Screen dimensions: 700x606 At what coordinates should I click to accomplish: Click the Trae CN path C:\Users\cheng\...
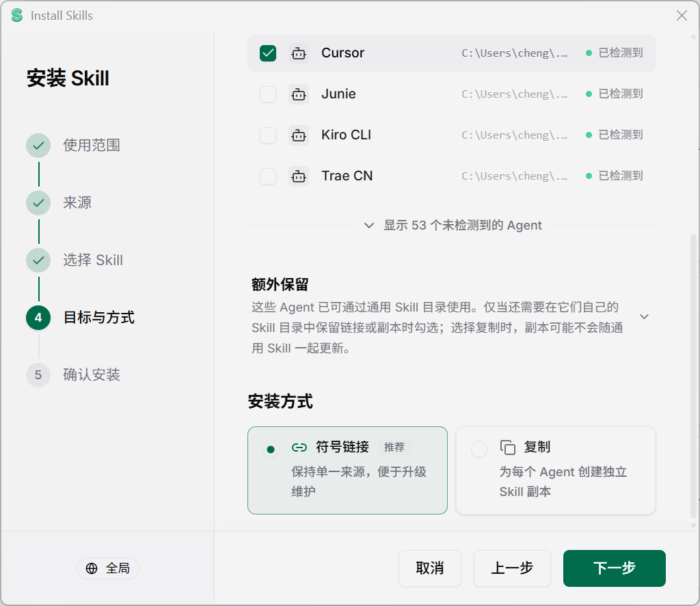[515, 176]
